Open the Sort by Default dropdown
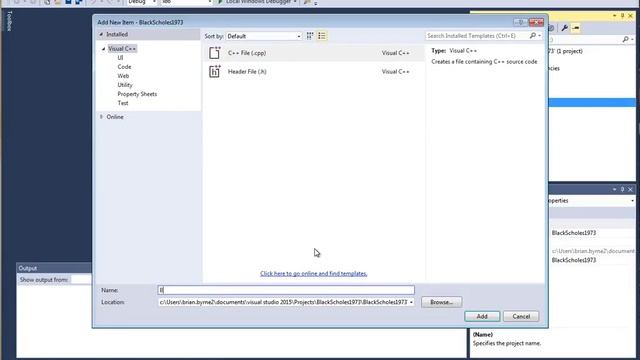 [x=264, y=36]
